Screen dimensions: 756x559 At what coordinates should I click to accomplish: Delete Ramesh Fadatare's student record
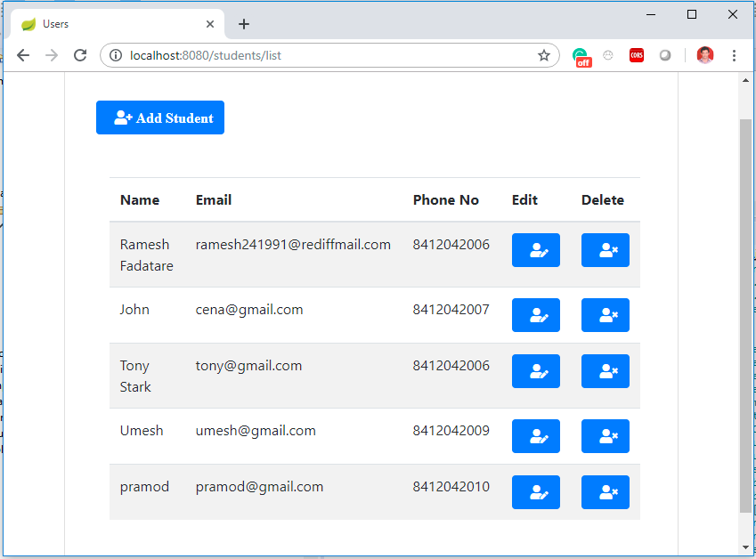coord(606,250)
